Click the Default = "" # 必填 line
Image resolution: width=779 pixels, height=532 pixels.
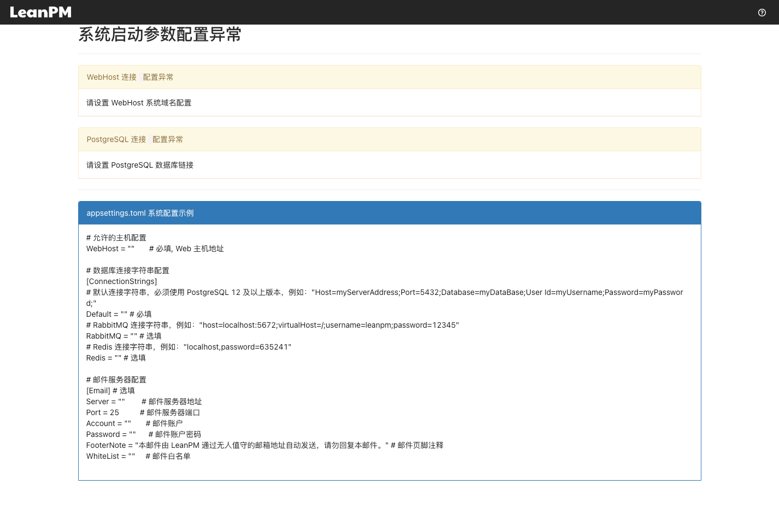pyautogui.click(x=119, y=314)
